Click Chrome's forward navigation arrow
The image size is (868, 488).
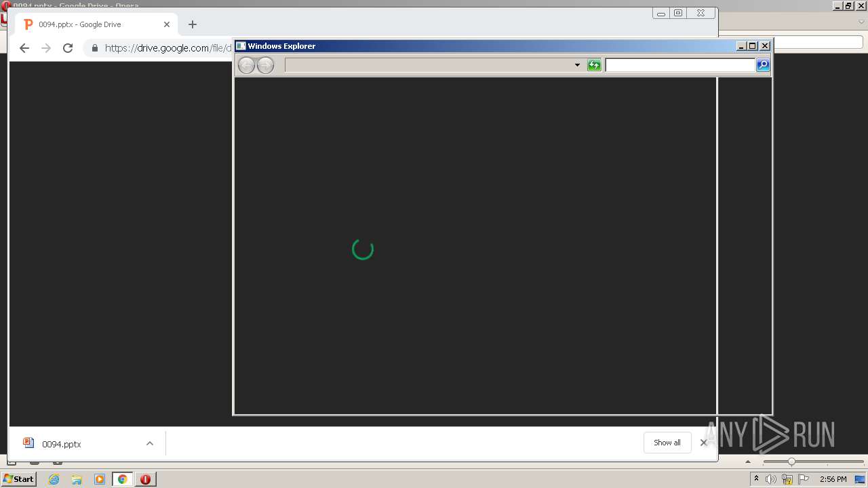click(x=46, y=48)
